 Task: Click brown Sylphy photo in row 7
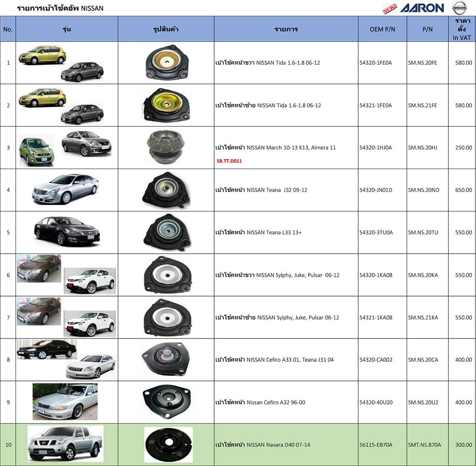click(39, 311)
